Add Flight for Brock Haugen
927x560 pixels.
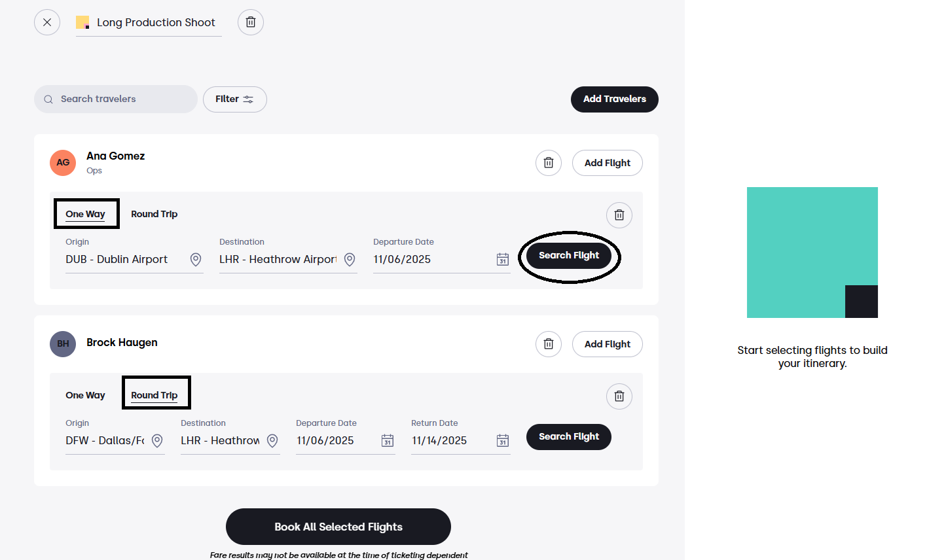[608, 344]
